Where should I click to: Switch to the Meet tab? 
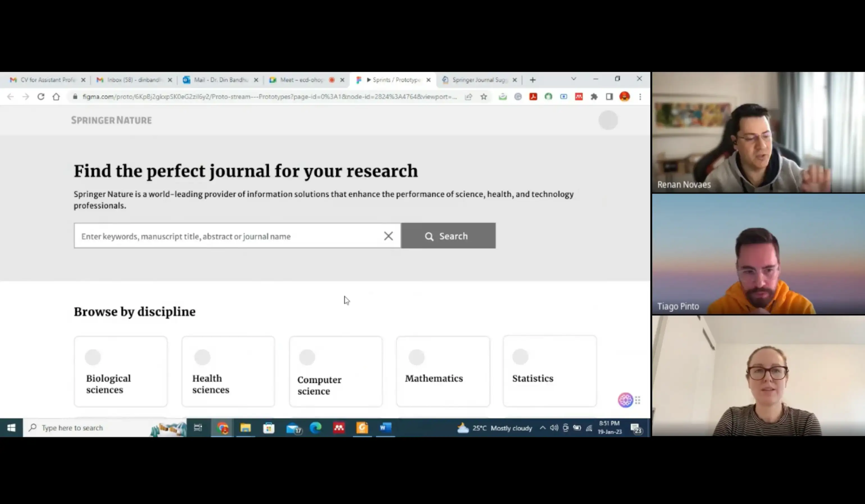[x=302, y=80]
